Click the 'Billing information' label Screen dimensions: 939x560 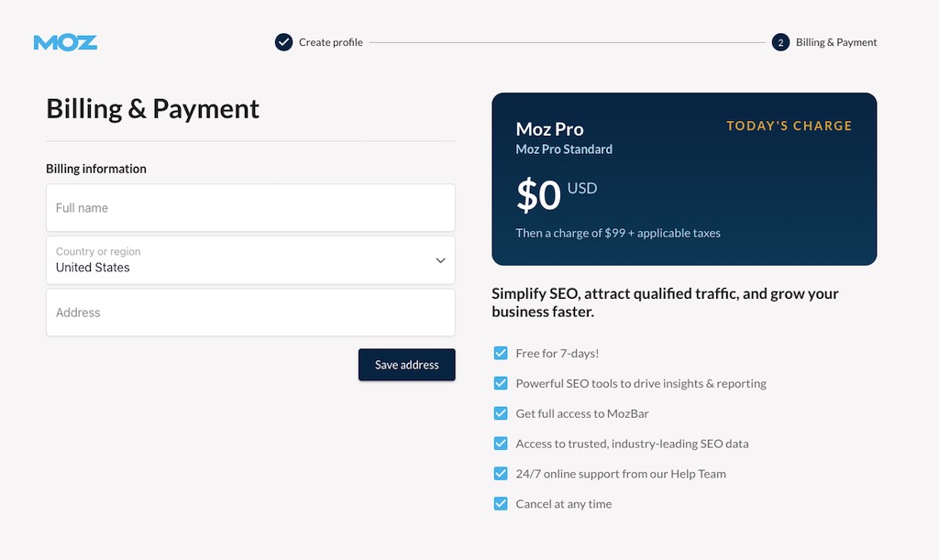95,169
